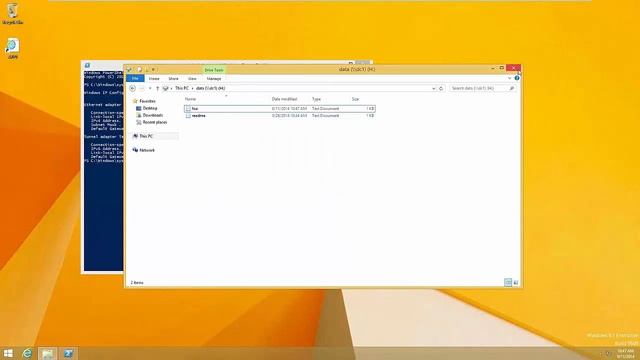Select This PC in the navigation pane
This screenshot has width=640, height=360.
click(146, 136)
